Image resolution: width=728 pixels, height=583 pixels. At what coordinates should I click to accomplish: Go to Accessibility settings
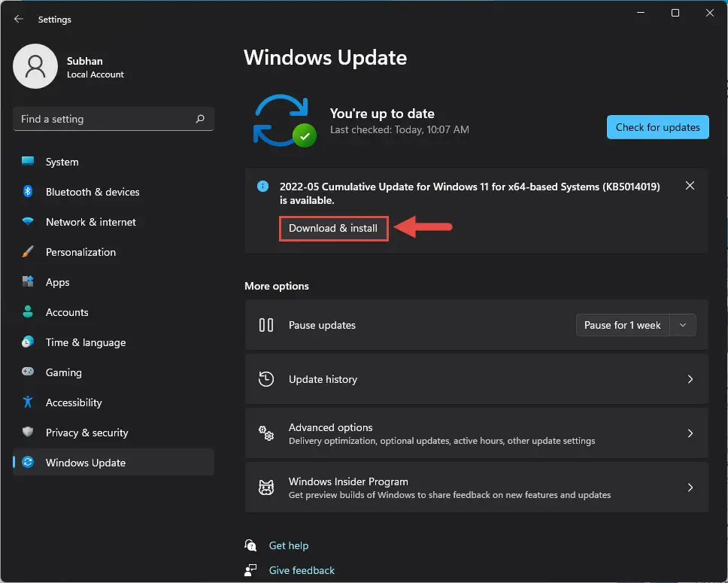pyautogui.click(x=114, y=402)
